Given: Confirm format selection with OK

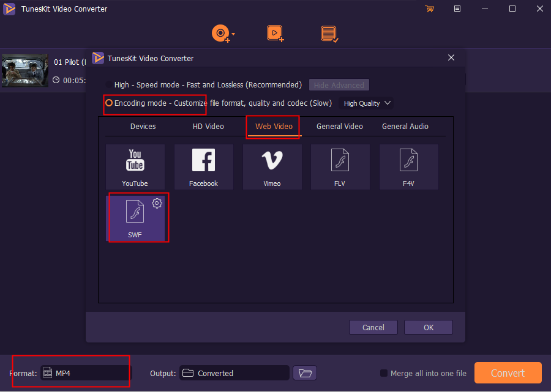Looking at the screenshot, I should click(429, 327).
